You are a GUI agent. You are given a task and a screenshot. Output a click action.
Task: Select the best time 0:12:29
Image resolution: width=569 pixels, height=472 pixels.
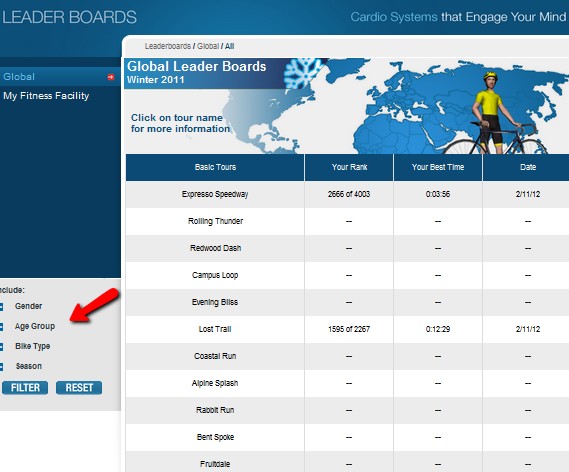tap(438, 329)
